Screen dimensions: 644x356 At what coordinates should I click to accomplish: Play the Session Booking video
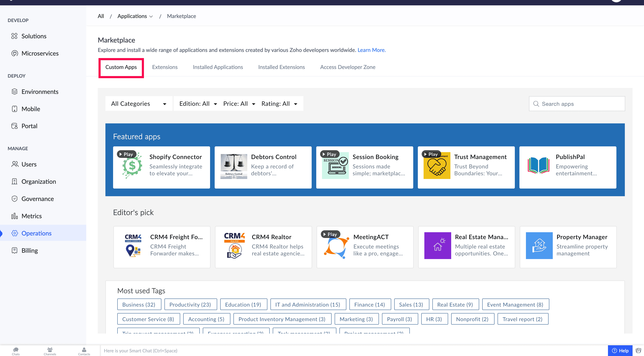[x=329, y=154]
